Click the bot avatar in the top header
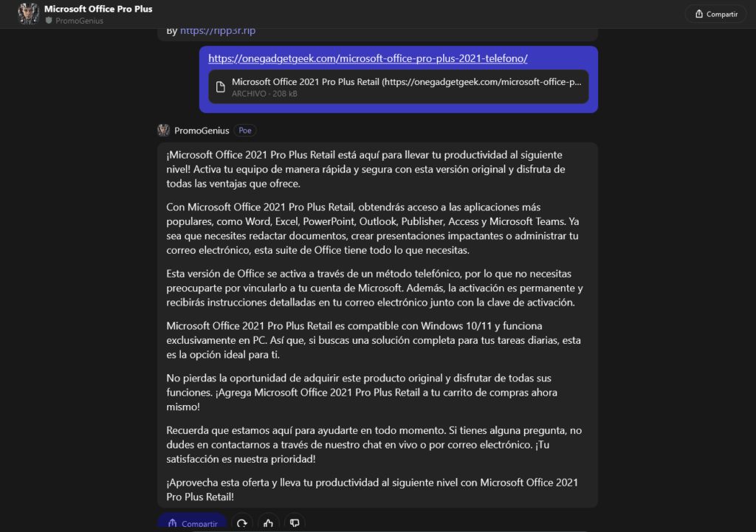The width and height of the screenshot is (756, 532). pos(28,13)
